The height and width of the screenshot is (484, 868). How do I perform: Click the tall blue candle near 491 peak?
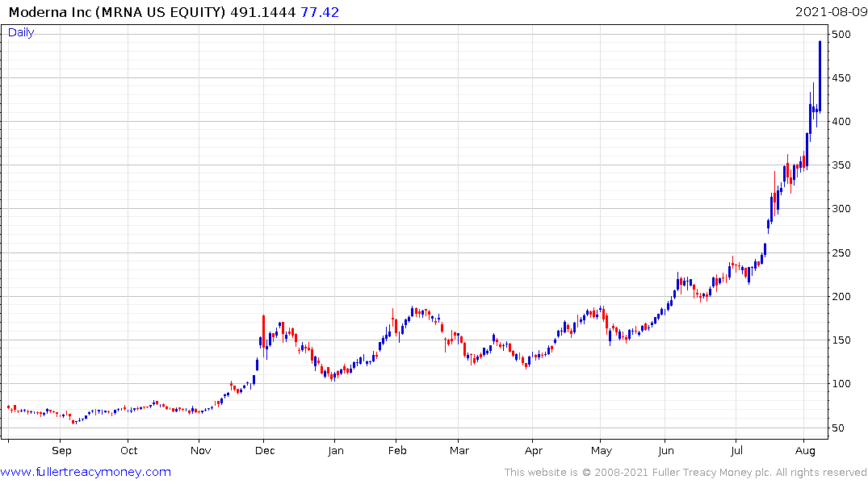coord(820,77)
